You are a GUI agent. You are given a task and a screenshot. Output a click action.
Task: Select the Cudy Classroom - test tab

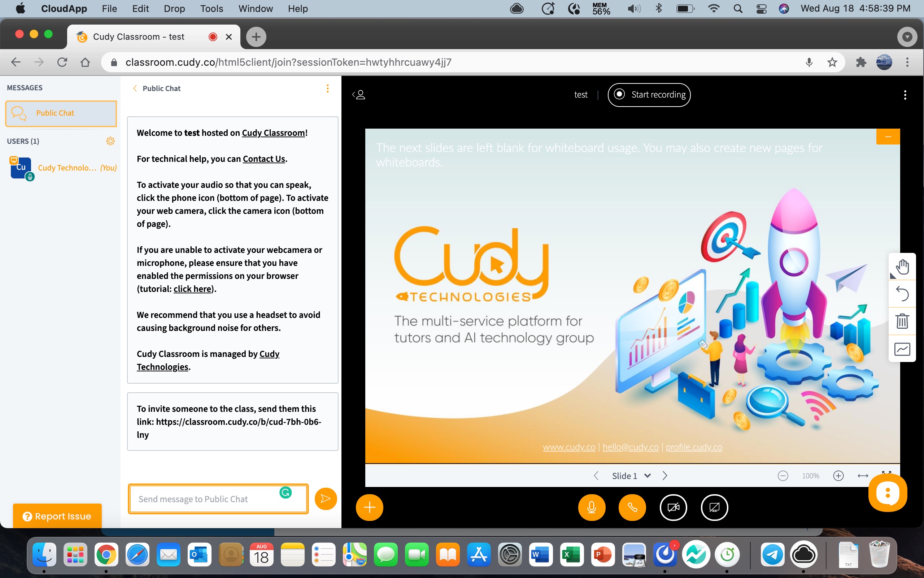[154, 37]
